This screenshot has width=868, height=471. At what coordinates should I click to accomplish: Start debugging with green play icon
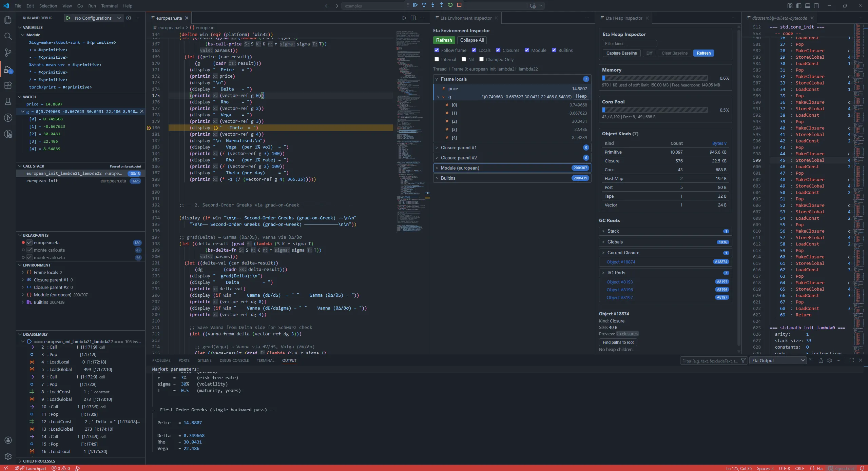(68, 18)
